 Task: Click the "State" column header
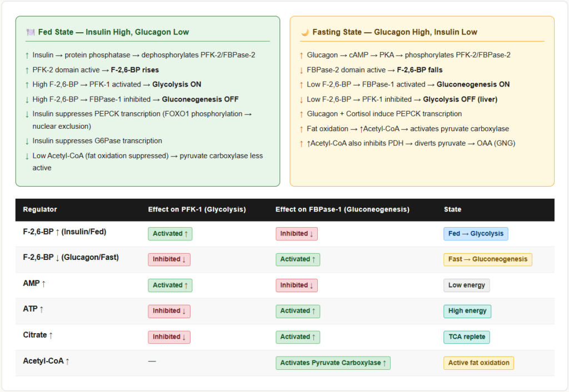452,210
